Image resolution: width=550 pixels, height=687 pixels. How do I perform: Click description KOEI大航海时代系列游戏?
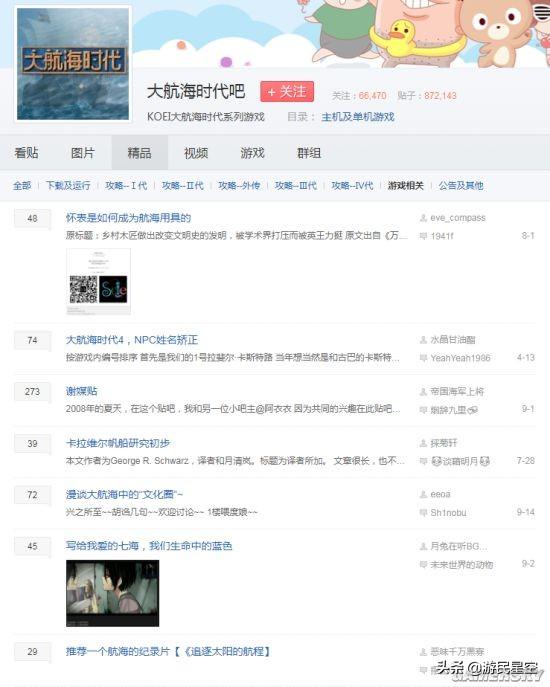click(x=206, y=117)
